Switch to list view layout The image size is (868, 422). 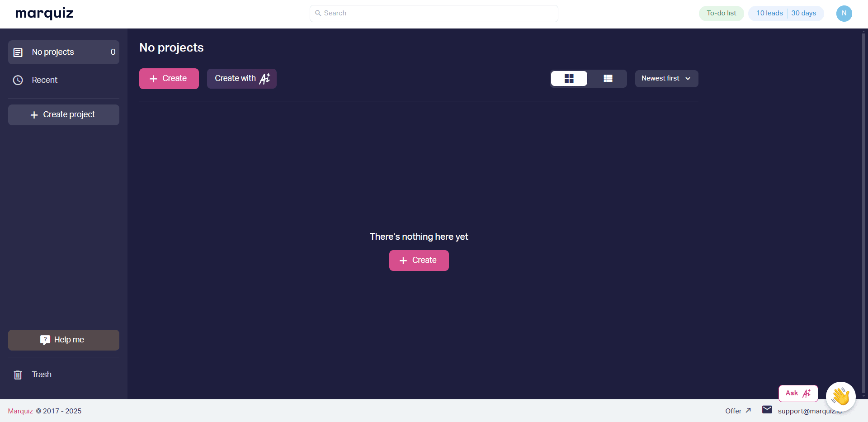pos(608,79)
